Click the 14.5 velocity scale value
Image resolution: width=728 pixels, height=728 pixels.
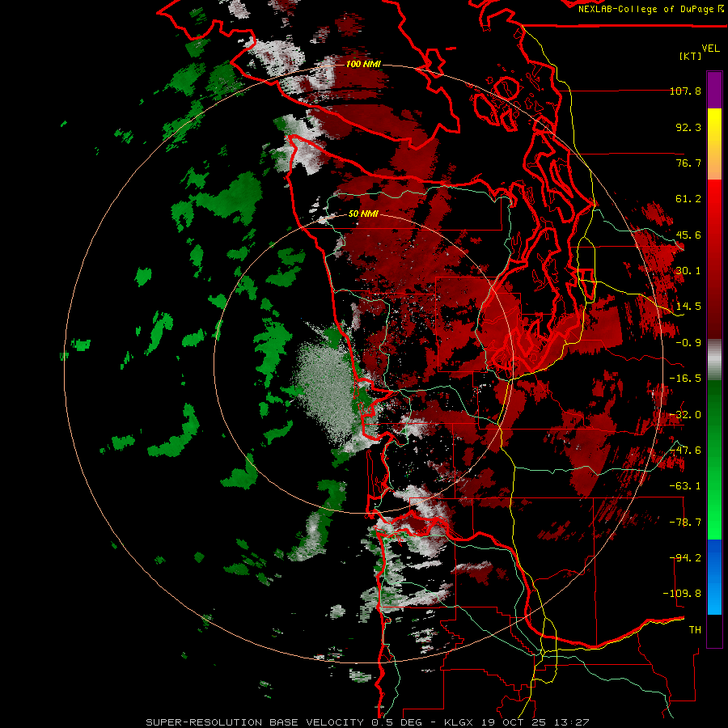coord(688,307)
